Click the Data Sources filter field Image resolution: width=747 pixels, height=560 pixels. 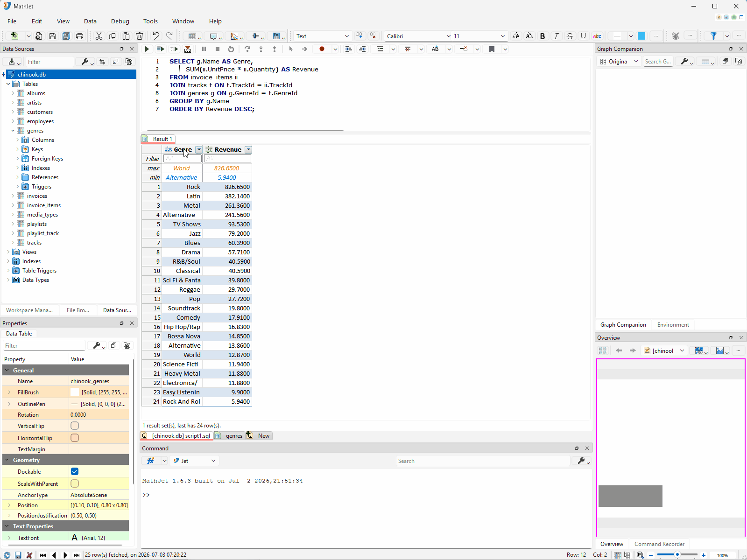(50, 62)
